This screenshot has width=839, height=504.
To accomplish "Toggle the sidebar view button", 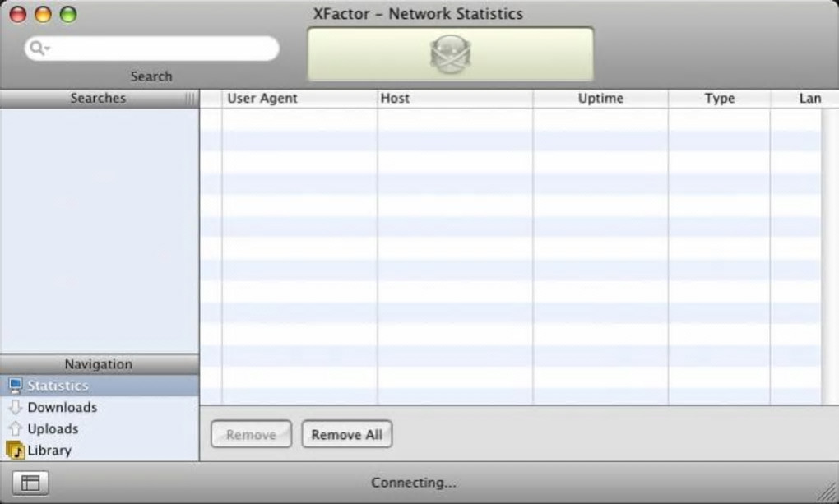I will click(30, 483).
